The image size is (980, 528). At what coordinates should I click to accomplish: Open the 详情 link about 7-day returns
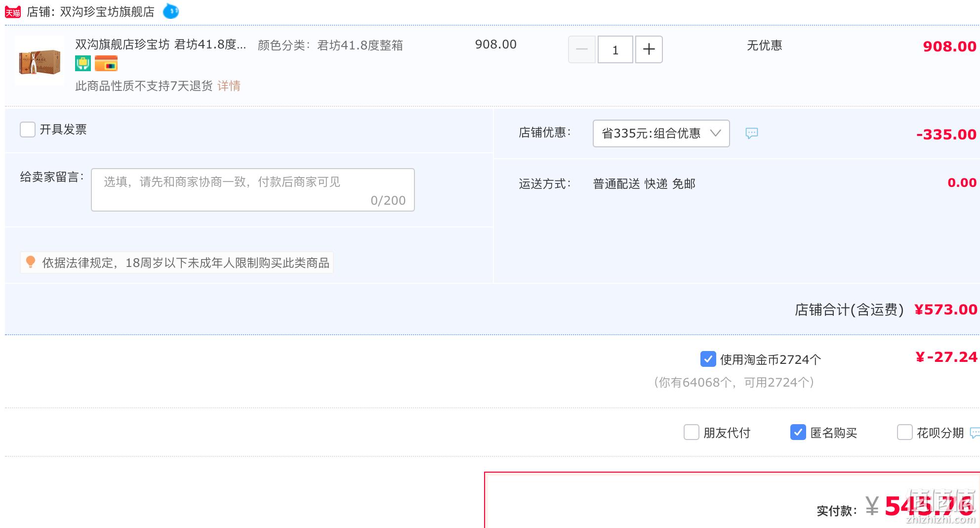tap(229, 86)
